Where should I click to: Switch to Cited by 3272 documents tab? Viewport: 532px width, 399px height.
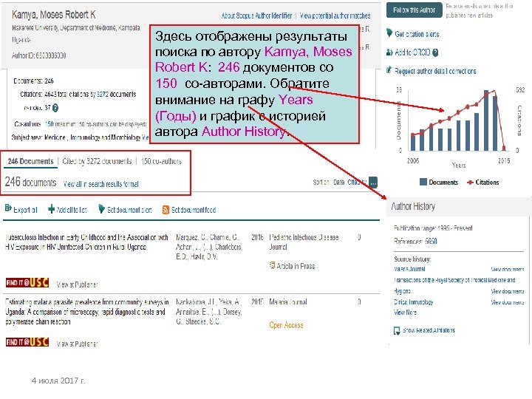(97, 161)
